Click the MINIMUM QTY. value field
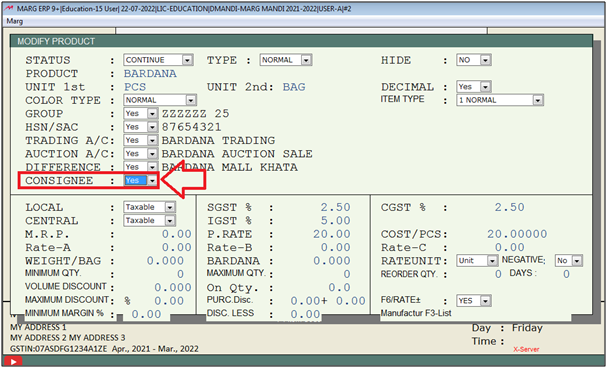Image resolution: width=608 pixels, height=368 pixels. pyautogui.click(x=180, y=274)
